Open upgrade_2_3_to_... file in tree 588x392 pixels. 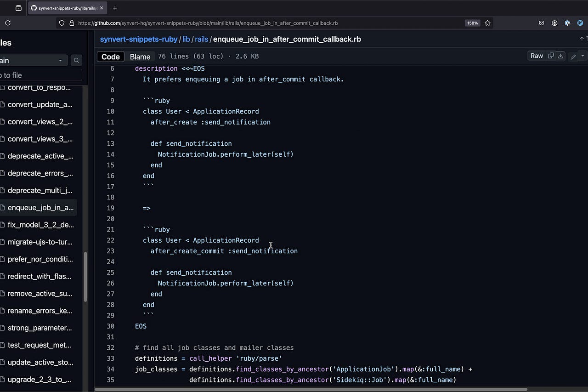[x=39, y=379]
